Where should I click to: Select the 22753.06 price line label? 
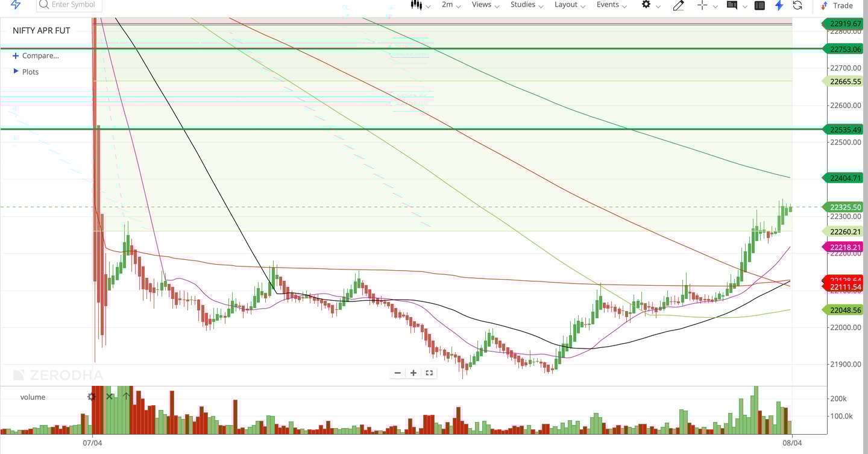coord(843,49)
